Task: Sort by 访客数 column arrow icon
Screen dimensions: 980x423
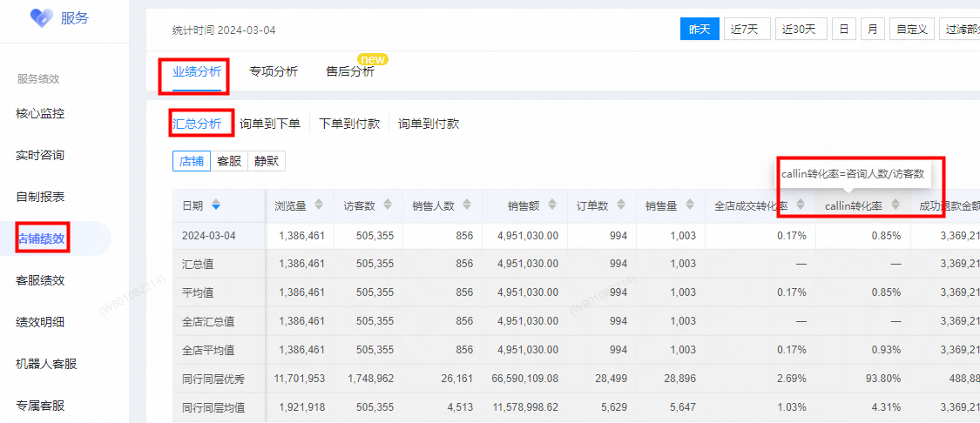Action: (x=388, y=205)
